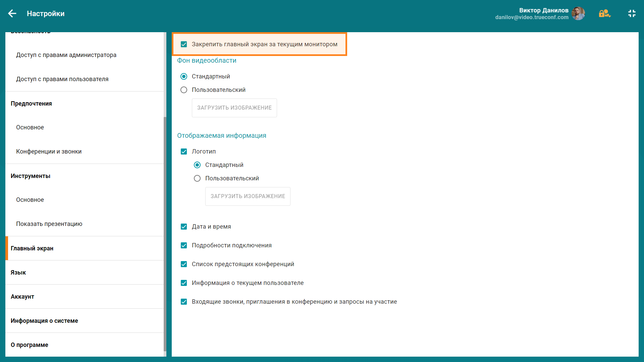Open Доступ с правами пользователя
This screenshot has height=362, width=644.
[85, 79]
